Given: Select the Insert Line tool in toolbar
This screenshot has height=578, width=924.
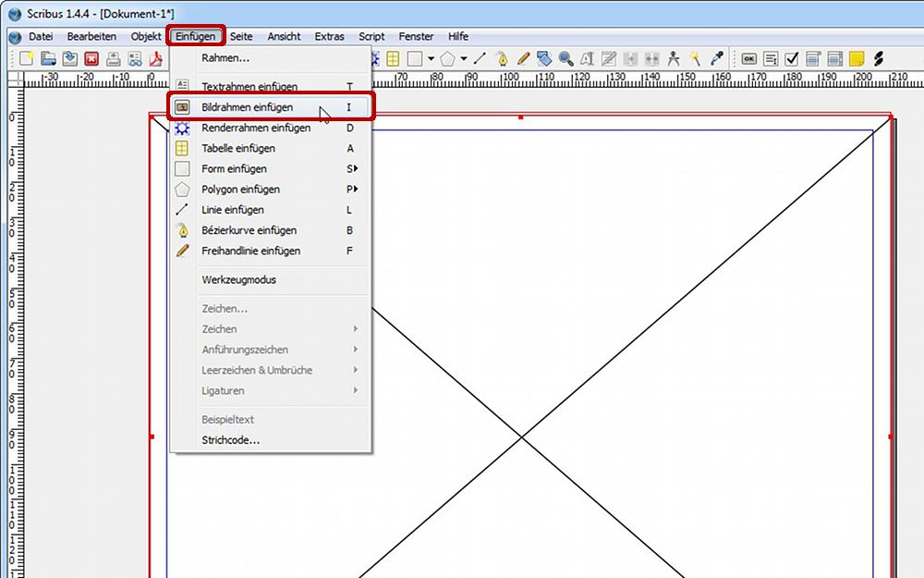Looking at the screenshot, I should [480, 58].
